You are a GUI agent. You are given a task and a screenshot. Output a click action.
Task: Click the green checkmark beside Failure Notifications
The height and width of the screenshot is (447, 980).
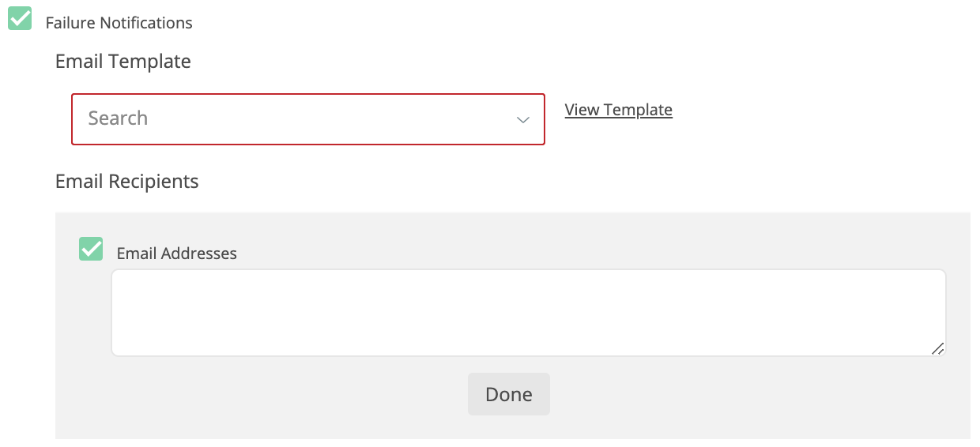coord(20,18)
